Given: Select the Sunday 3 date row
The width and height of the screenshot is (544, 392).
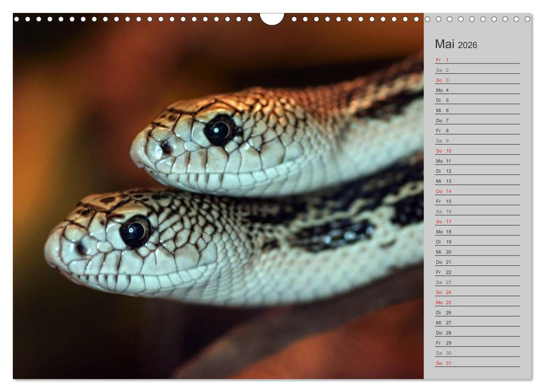Looking at the screenshot, I should click(x=477, y=80).
